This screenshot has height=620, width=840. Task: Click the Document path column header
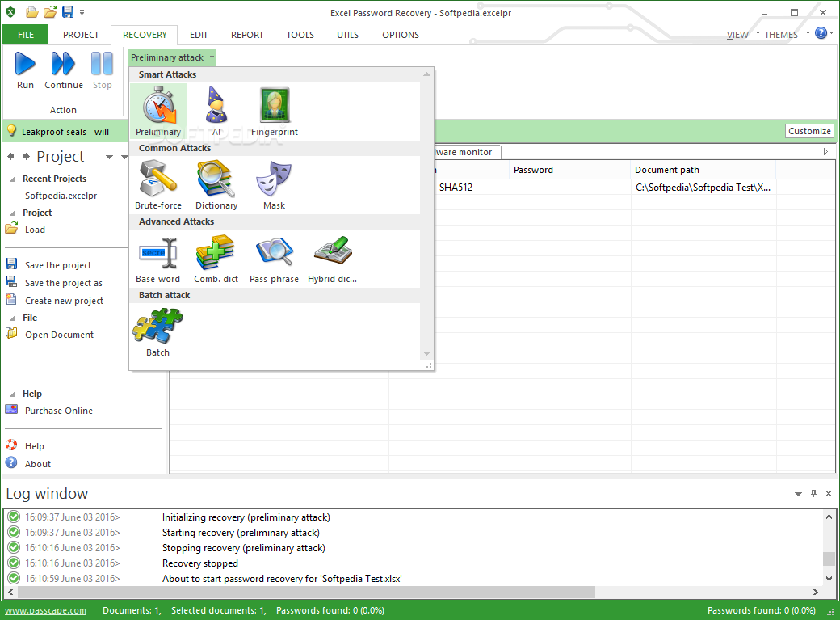tap(703, 170)
